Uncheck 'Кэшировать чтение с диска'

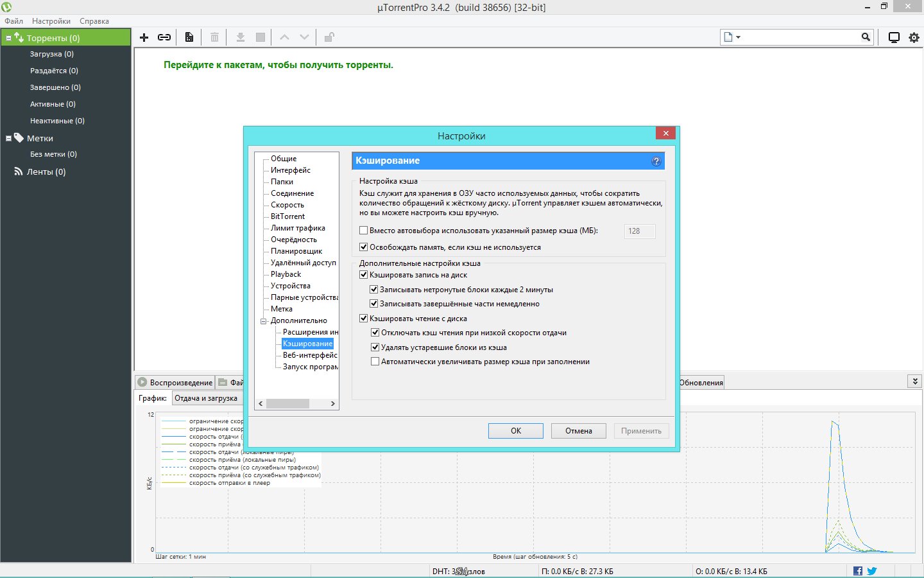tap(364, 319)
